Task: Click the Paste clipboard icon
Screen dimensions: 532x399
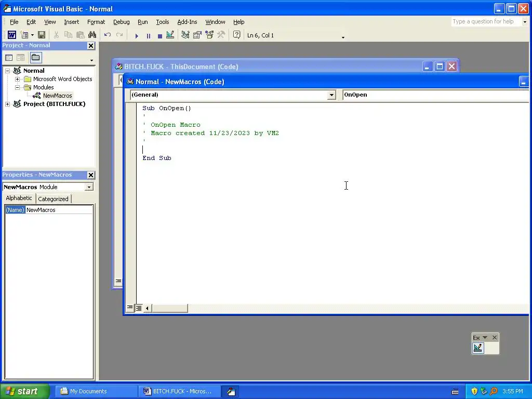Action: pyautogui.click(x=81, y=35)
